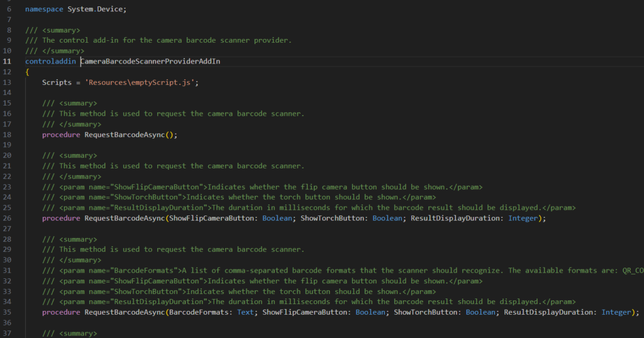Click line number 11 in the gutter
Screen dimensions: 644x338
tap(7, 62)
